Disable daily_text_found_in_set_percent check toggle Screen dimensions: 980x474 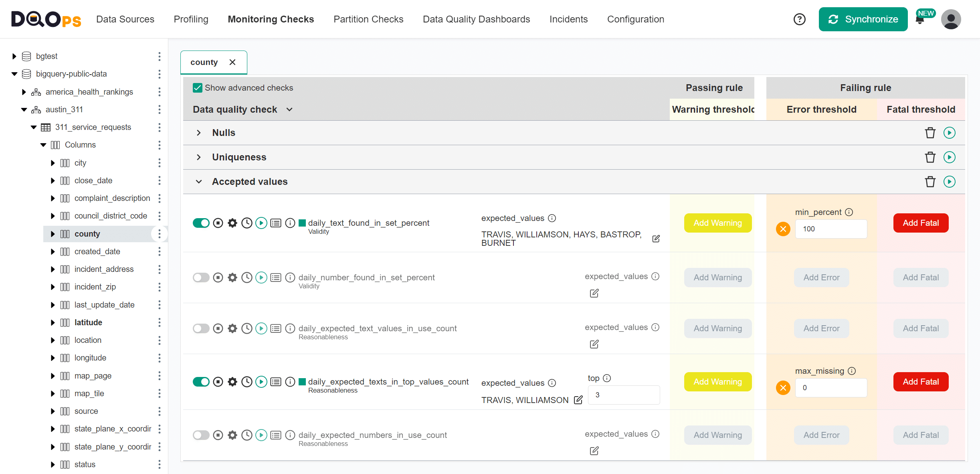[x=201, y=223]
